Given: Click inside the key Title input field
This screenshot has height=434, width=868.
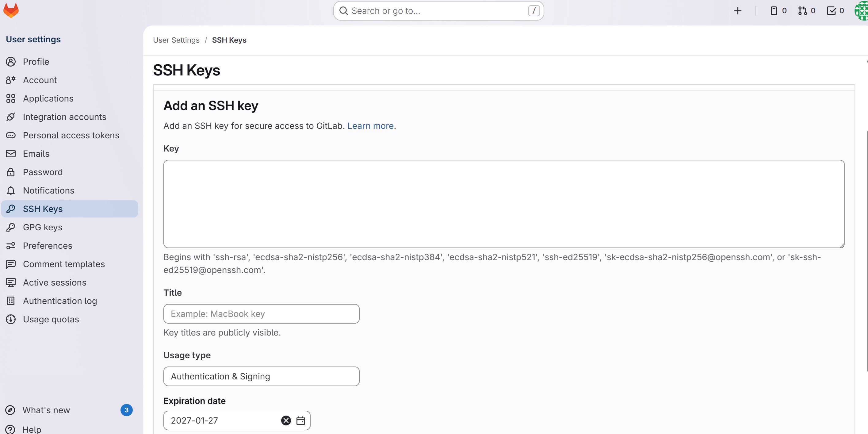Looking at the screenshot, I should pyautogui.click(x=261, y=314).
